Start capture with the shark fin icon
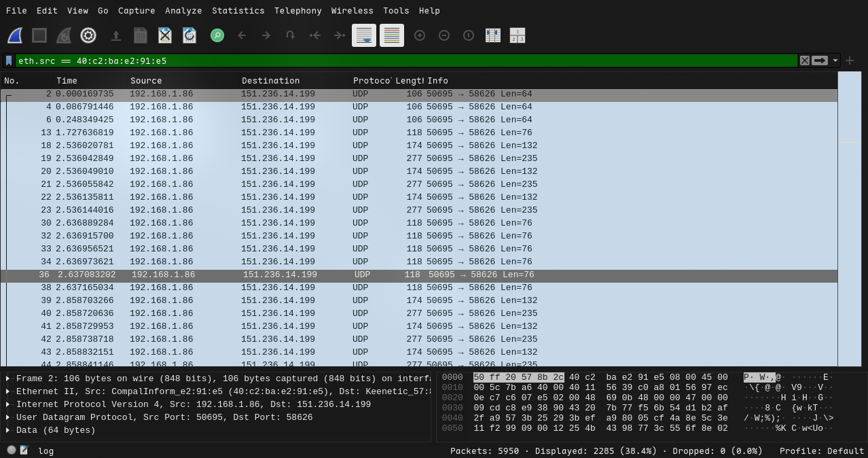The width and height of the screenshot is (868, 458). tap(15, 35)
